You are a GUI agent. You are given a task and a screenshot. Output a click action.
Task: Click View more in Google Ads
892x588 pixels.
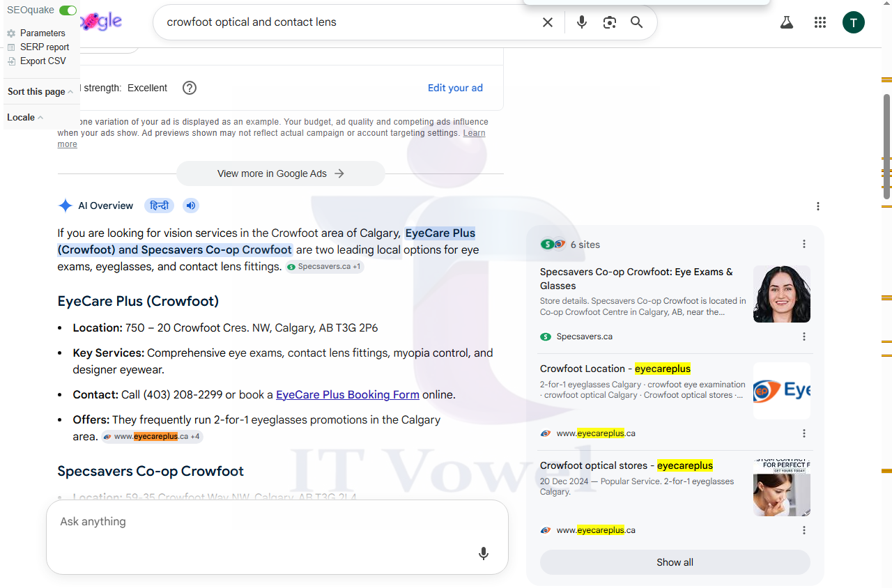[281, 173]
